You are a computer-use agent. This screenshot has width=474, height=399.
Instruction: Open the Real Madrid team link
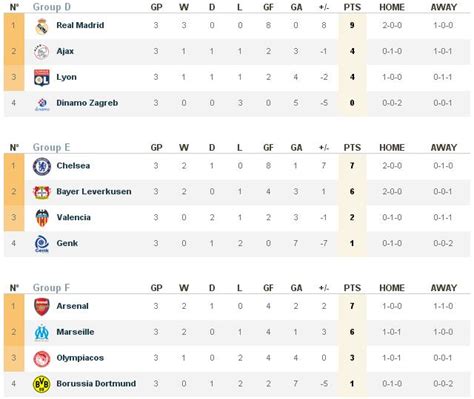80,25
